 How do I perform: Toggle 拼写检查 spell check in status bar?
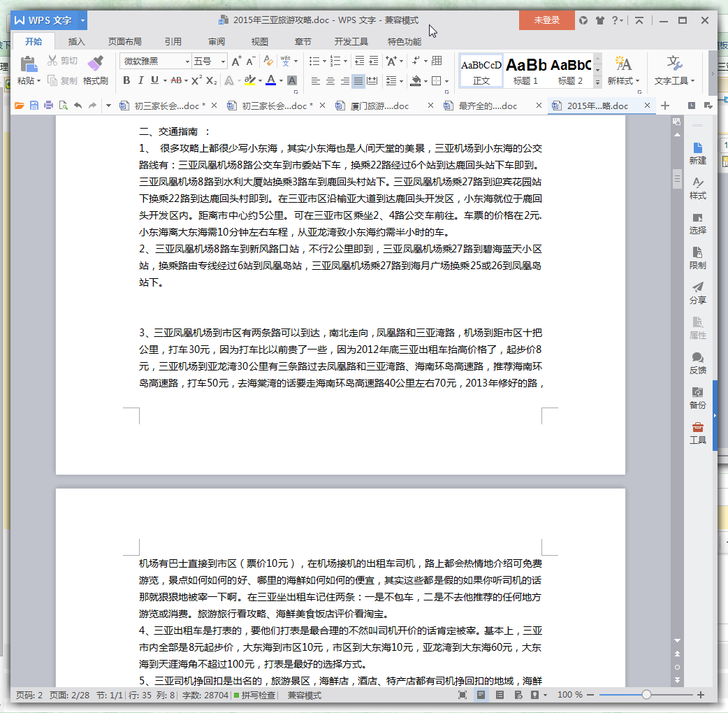(254, 695)
